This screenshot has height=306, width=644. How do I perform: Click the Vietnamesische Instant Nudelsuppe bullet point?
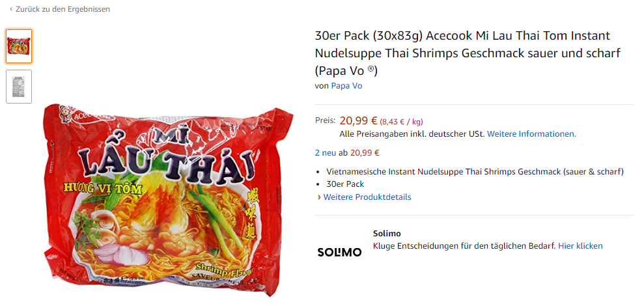click(x=475, y=172)
